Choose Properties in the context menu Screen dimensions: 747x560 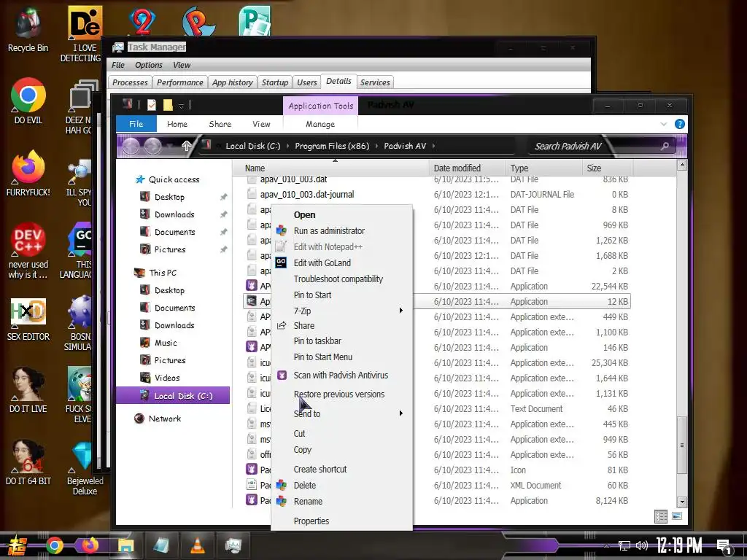341,521
